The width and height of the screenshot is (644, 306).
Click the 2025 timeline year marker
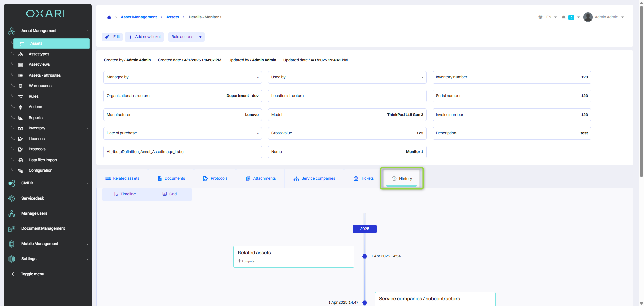pyautogui.click(x=364, y=229)
